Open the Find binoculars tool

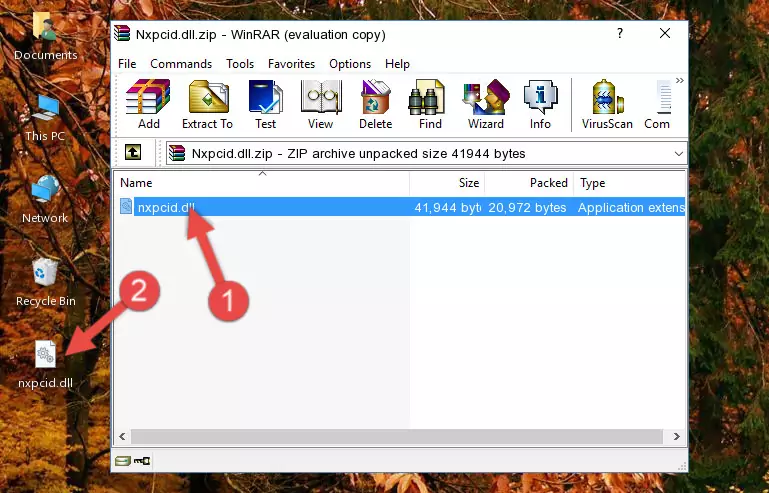(x=430, y=104)
